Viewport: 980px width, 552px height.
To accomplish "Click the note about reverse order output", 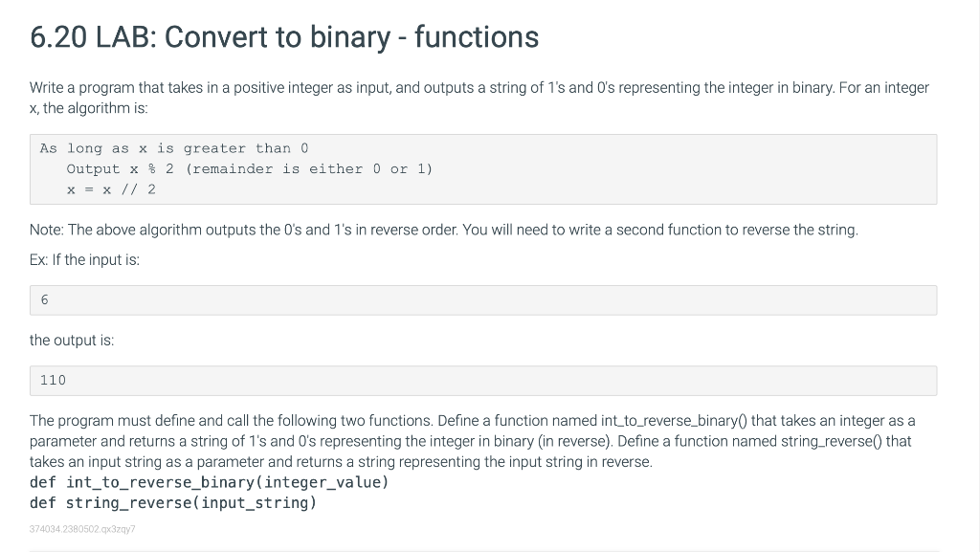I will click(444, 230).
